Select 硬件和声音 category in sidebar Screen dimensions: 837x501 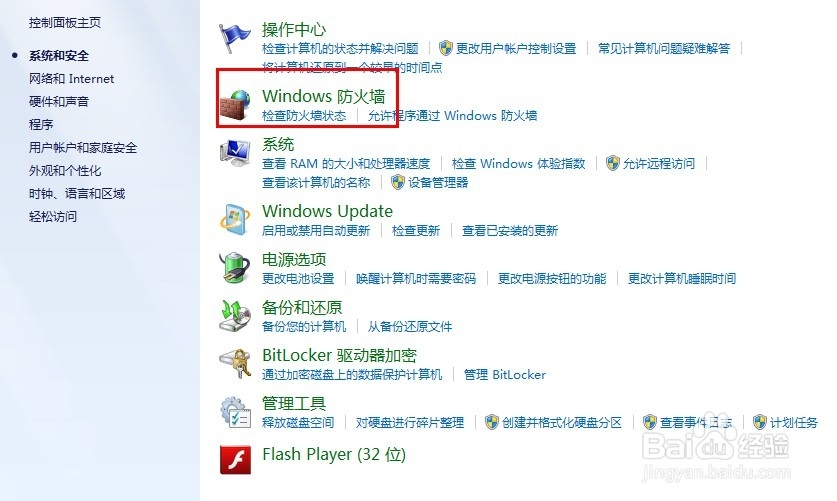point(59,102)
